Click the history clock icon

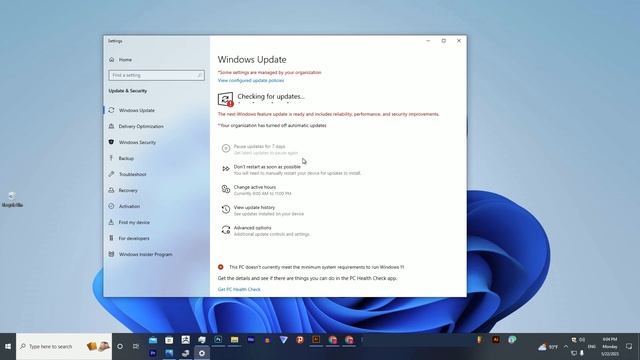[x=226, y=209]
